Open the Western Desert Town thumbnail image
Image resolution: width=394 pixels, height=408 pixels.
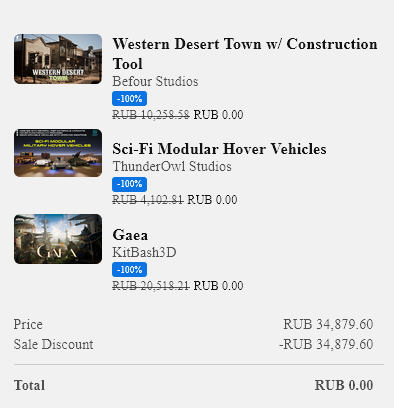tap(58, 59)
